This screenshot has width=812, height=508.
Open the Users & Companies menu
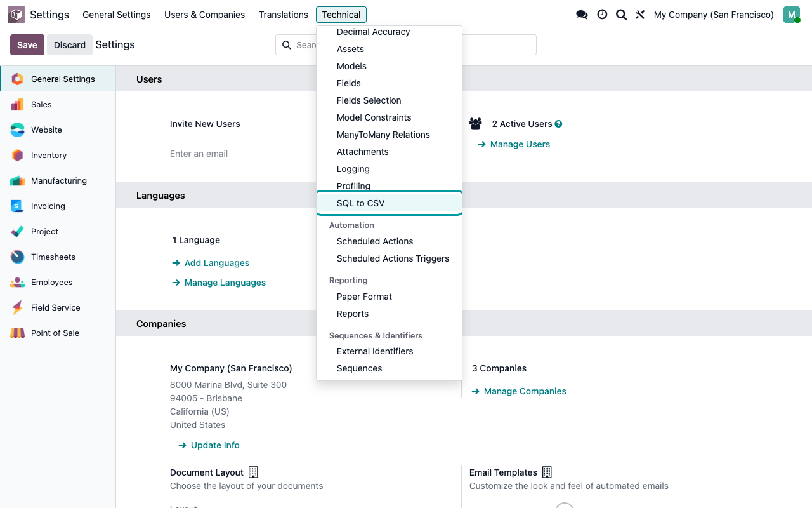204,15
